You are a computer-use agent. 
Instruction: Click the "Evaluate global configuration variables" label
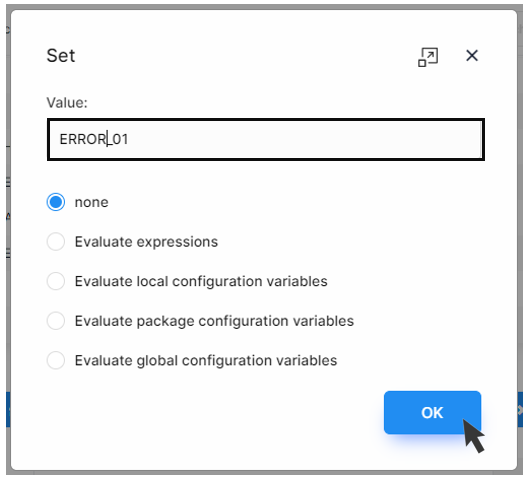click(206, 361)
